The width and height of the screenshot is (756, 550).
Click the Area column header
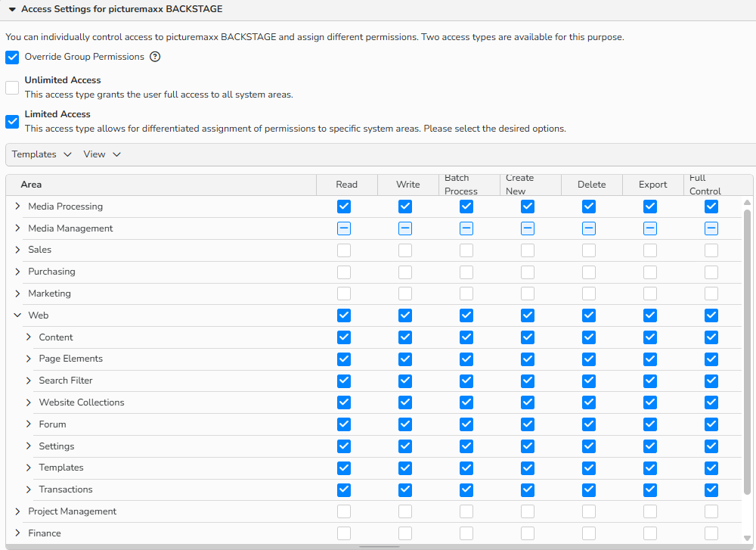[x=161, y=185]
